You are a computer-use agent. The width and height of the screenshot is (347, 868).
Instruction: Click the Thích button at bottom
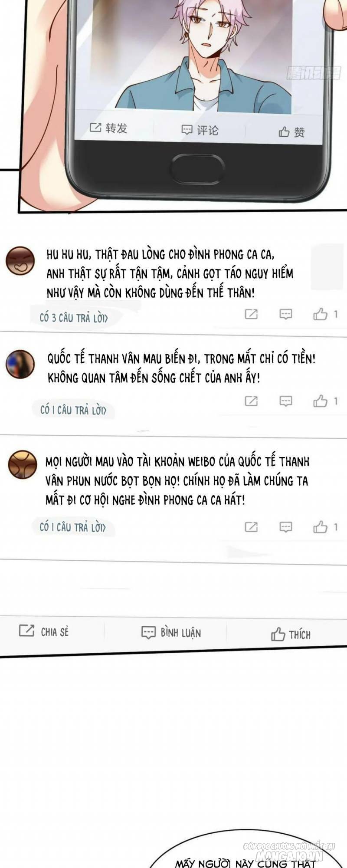(291, 635)
